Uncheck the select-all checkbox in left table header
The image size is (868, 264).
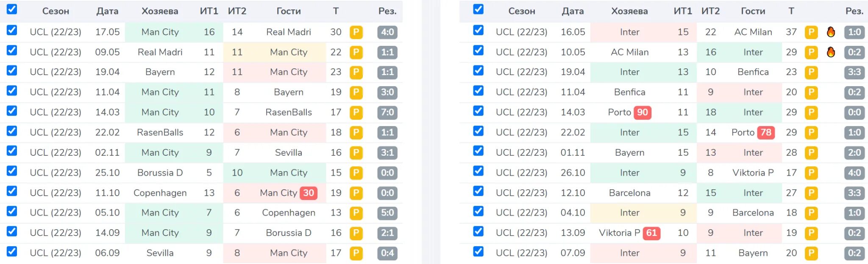point(12,9)
